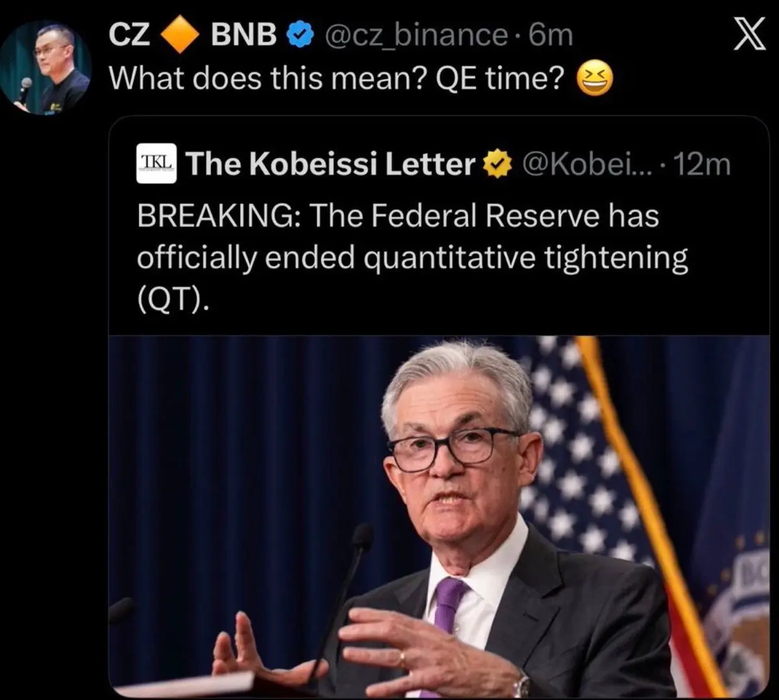This screenshot has width=779, height=700.
Task: Click the gold verified badge on Kobeissi Letter
Action: click(x=497, y=164)
